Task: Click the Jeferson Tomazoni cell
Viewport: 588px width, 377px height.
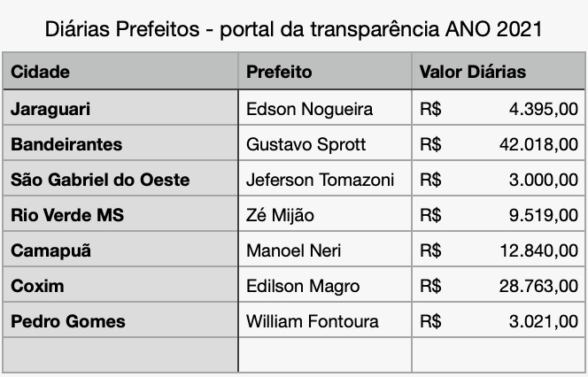Action: coord(325,179)
